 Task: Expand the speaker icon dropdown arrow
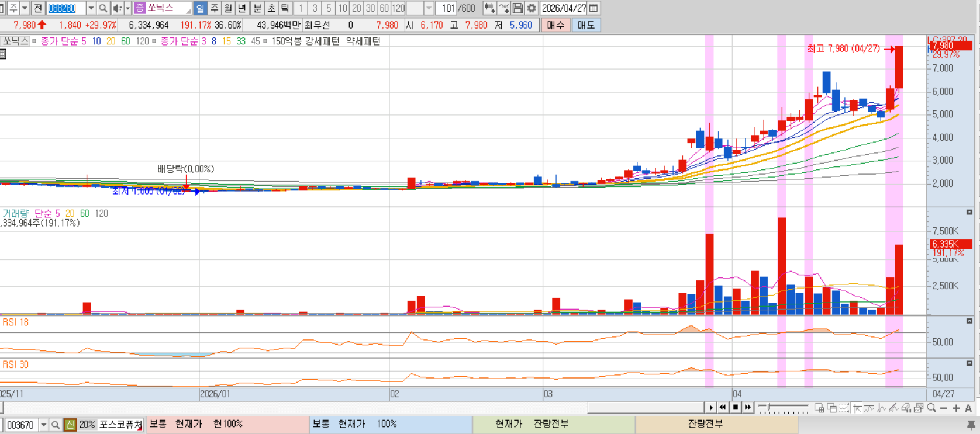tap(127, 8)
